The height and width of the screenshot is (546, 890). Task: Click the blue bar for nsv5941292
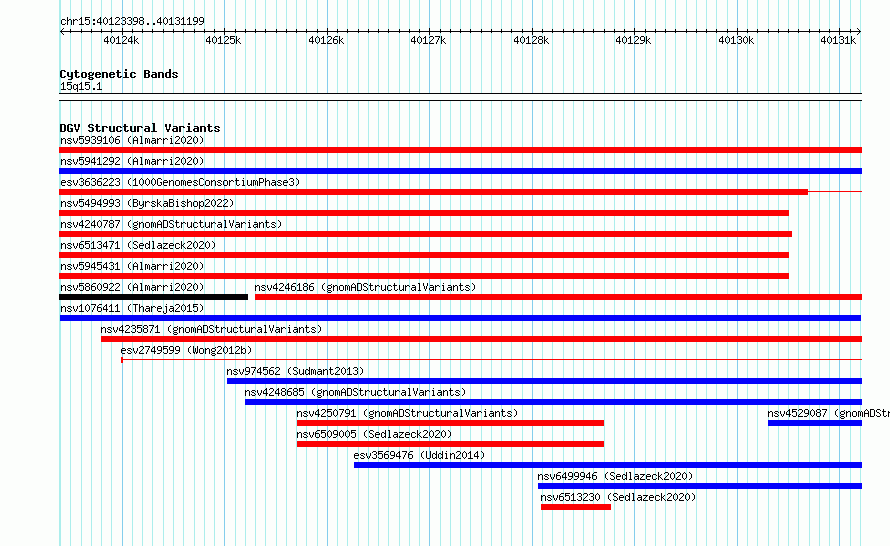460,171
